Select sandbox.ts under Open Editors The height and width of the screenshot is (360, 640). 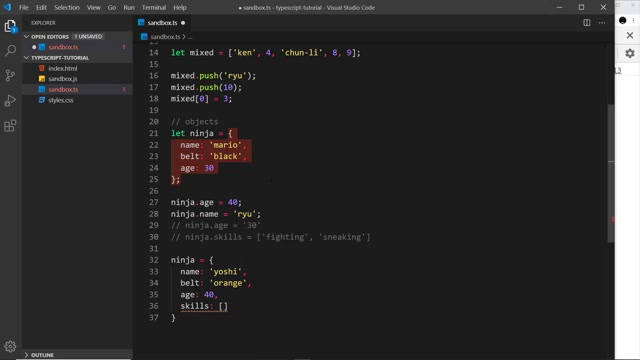[63, 47]
